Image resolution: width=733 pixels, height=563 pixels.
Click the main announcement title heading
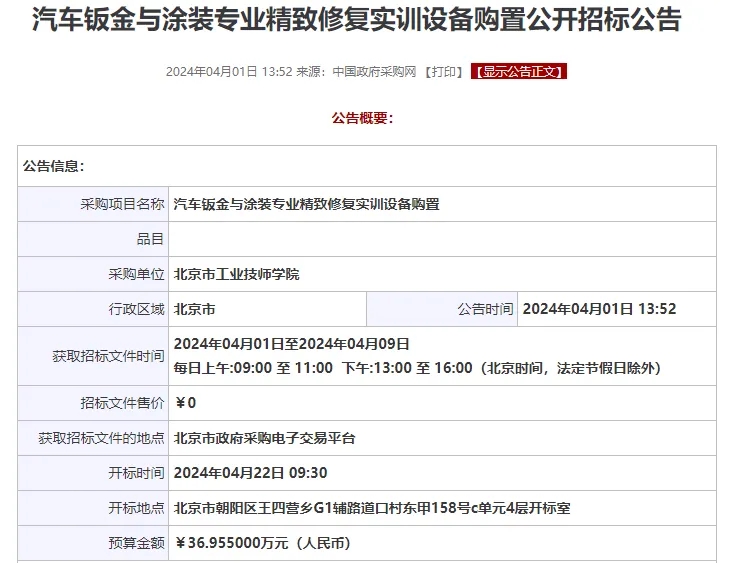(356, 21)
